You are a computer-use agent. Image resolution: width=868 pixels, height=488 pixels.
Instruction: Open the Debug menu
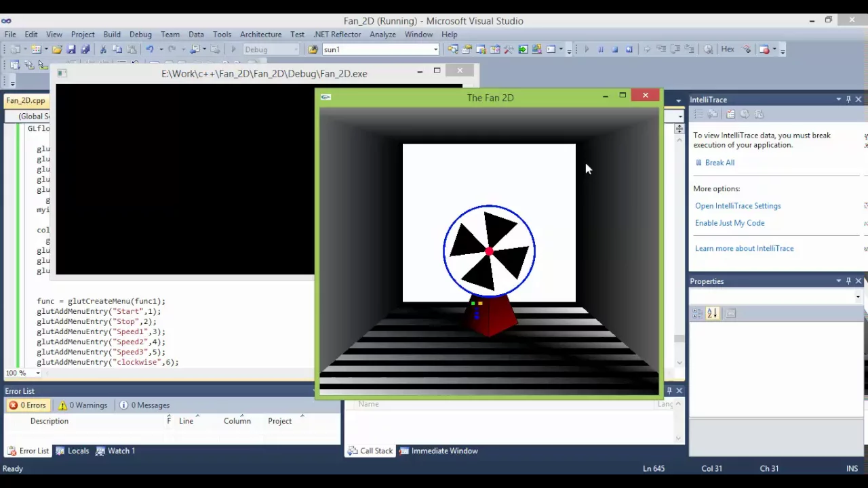point(140,34)
